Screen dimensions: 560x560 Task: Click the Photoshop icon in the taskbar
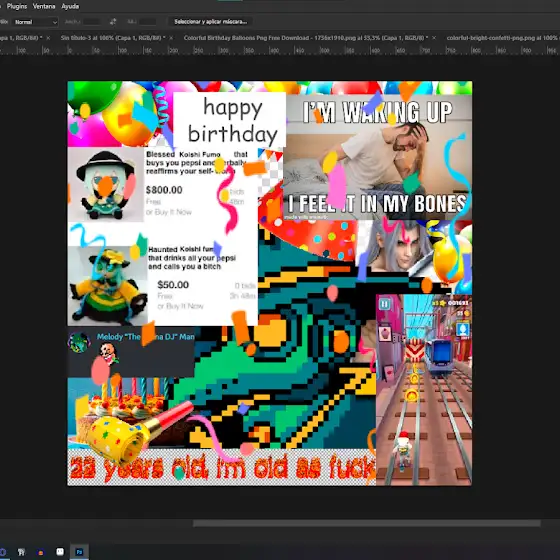tap(79, 552)
